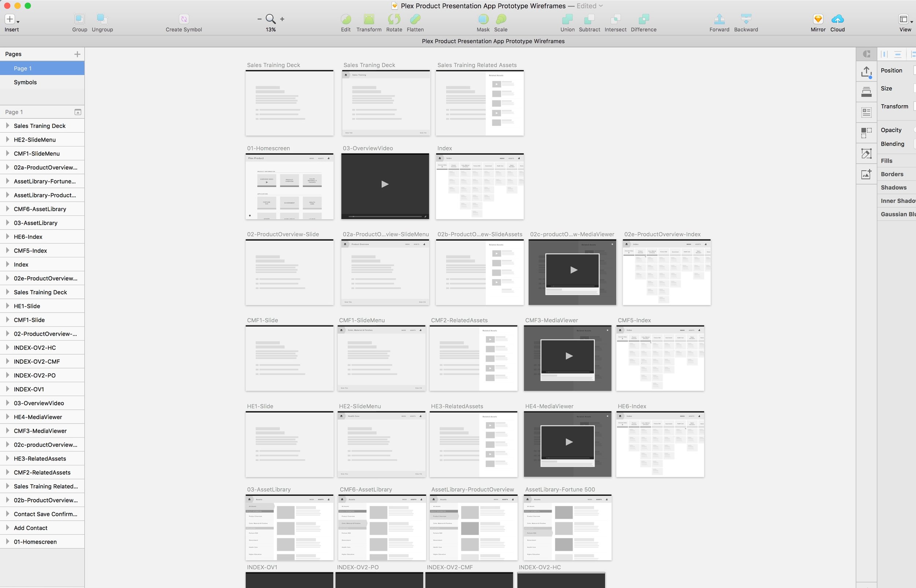
Task: Zoom in with the plus button
Action: 282,19
